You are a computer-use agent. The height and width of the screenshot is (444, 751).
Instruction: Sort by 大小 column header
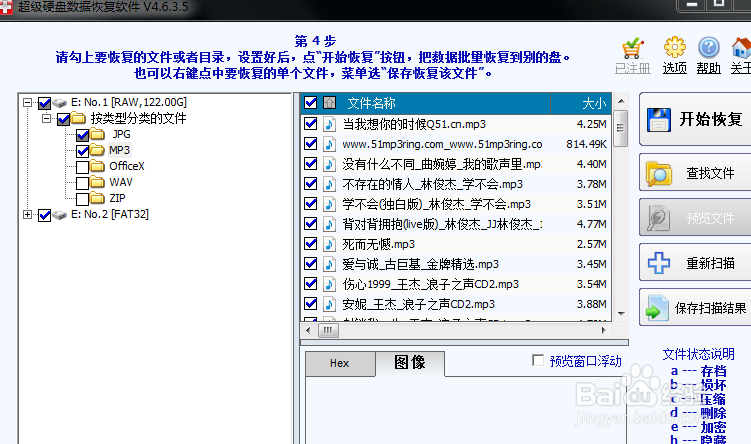pos(581,103)
